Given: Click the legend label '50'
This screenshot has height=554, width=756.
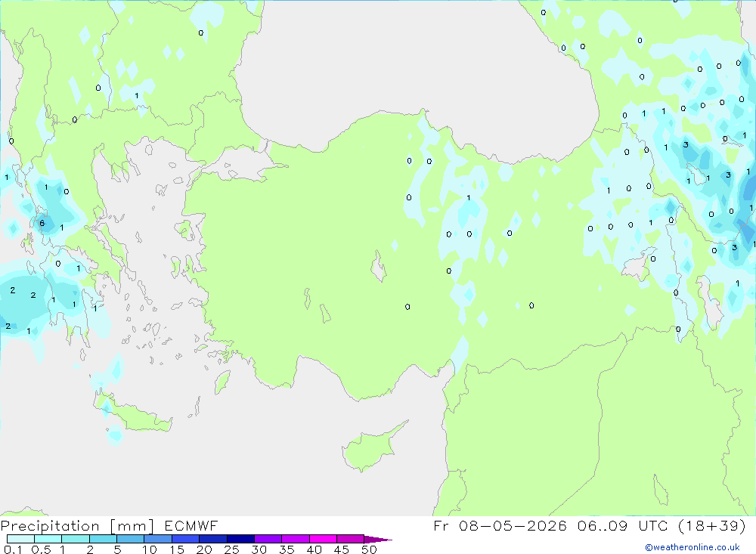Looking at the screenshot, I should tap(370, 549).
